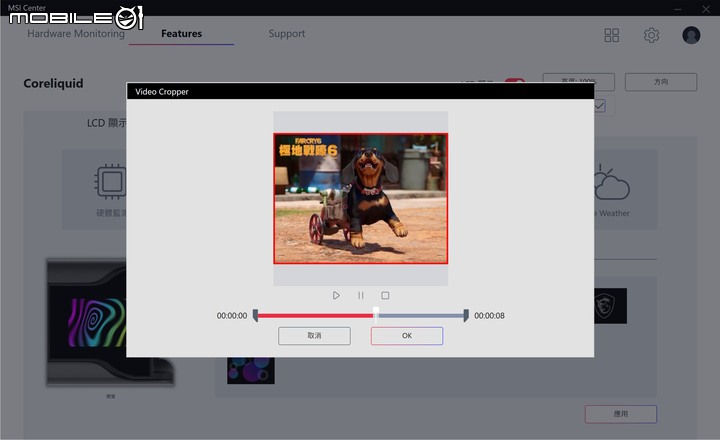Stop the video preview playback
720x440 pixels.
(385, 295)
